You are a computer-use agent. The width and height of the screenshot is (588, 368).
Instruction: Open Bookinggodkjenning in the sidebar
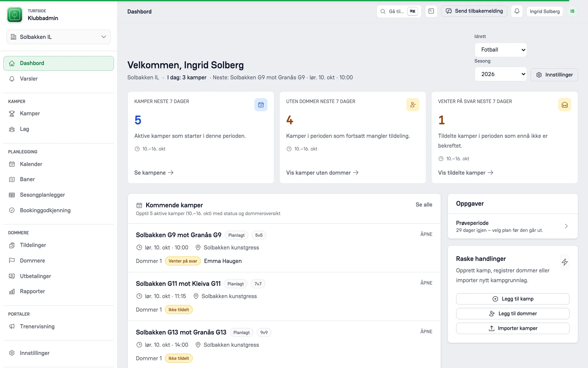[x=59, y=210]
